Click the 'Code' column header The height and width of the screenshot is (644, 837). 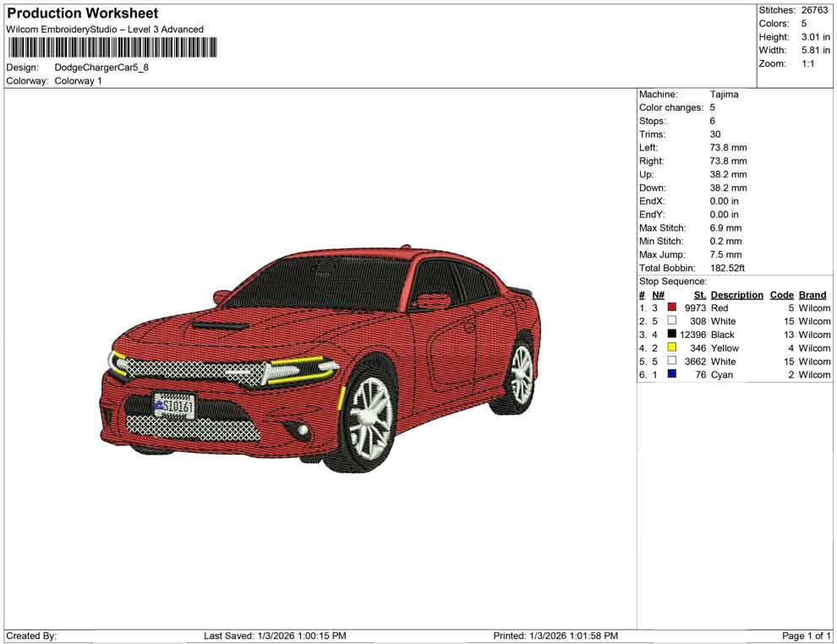coord(781,295)
